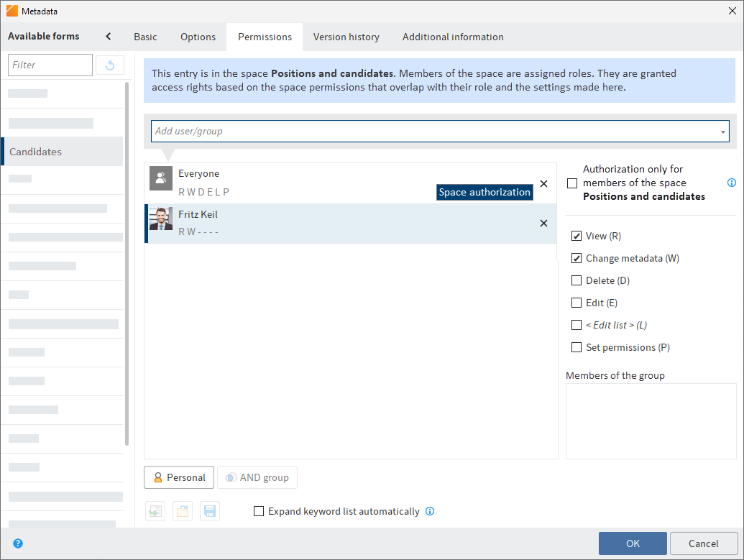This screenshot has height=560, width=744.
Task: Open the load permissions folder icon
Action: pyautogui.click(x=182, y=511)
